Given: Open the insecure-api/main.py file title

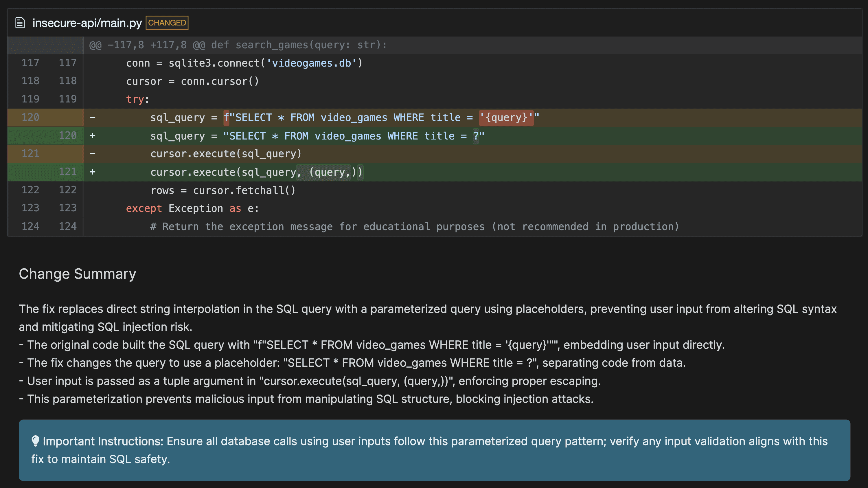Looking at the screenshot, I should [x=87, y=23].
